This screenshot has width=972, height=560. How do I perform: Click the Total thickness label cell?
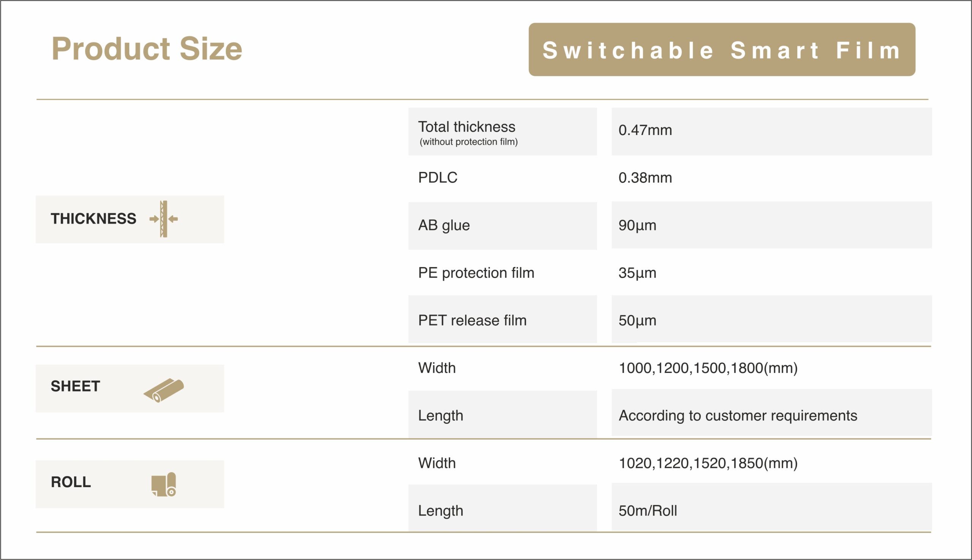coord(502,132)
